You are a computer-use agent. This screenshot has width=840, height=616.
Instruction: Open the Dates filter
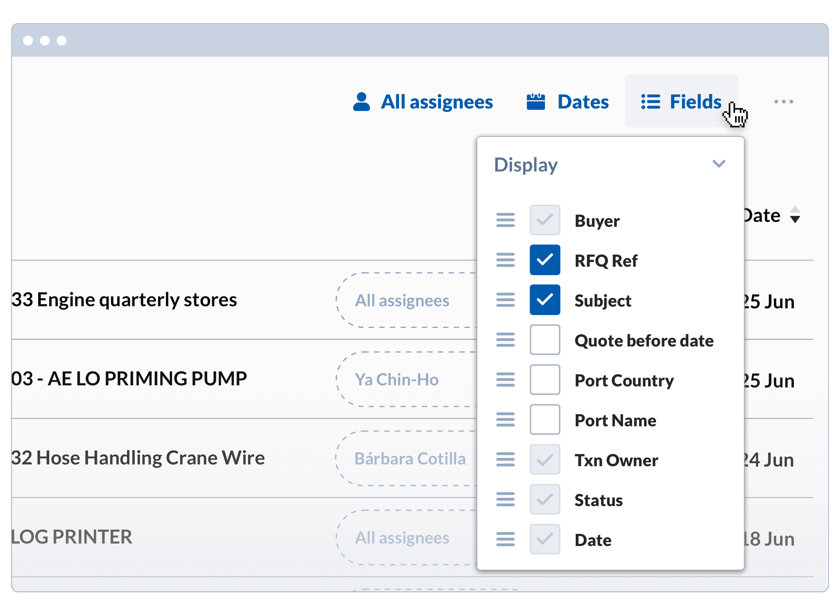pyautogui.click(x=582, y=101)
